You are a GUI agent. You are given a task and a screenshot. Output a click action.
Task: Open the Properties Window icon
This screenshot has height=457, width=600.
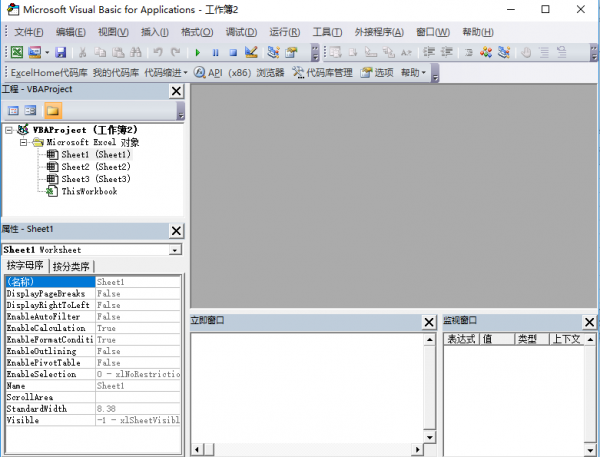coord(291,52)
